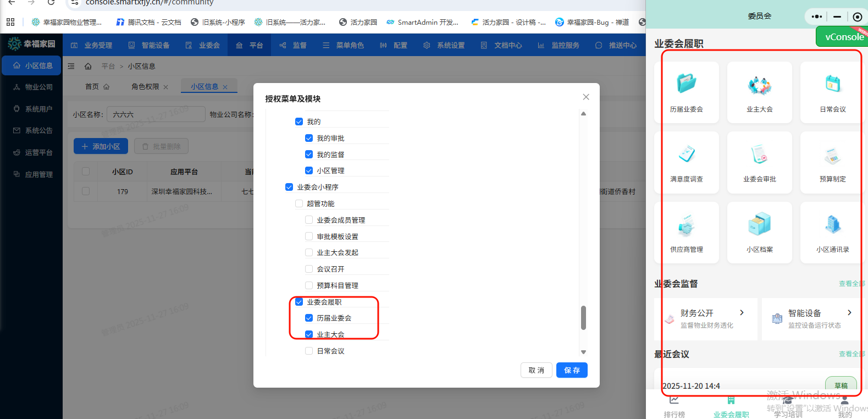Open the 业委会 top menu

pyautogui.click(x=203, y=45)
